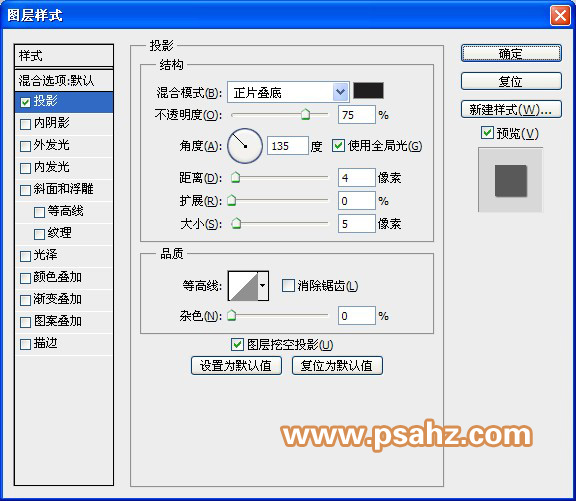
Task: Toggle the 预览(V) checkbox
Action: point(487,133)
